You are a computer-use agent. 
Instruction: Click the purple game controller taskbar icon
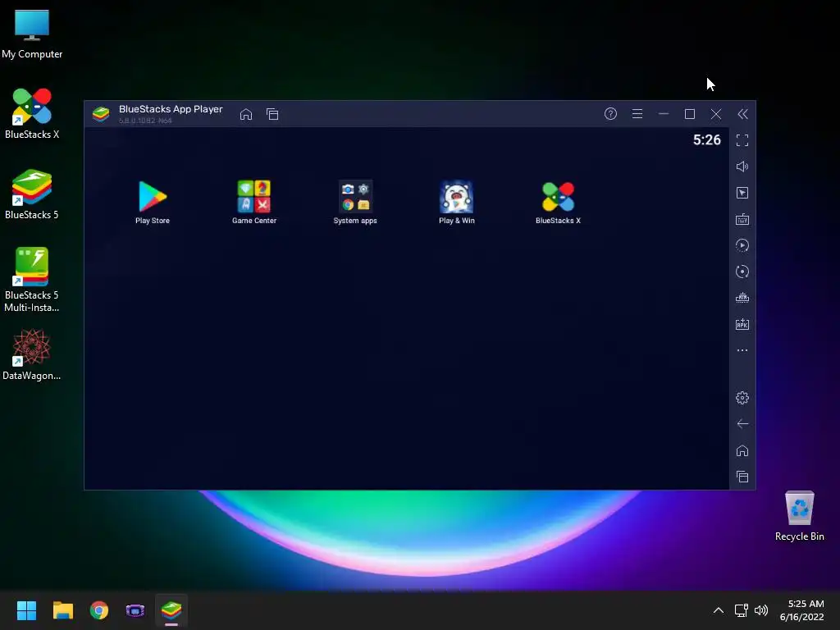click(135, 610)
